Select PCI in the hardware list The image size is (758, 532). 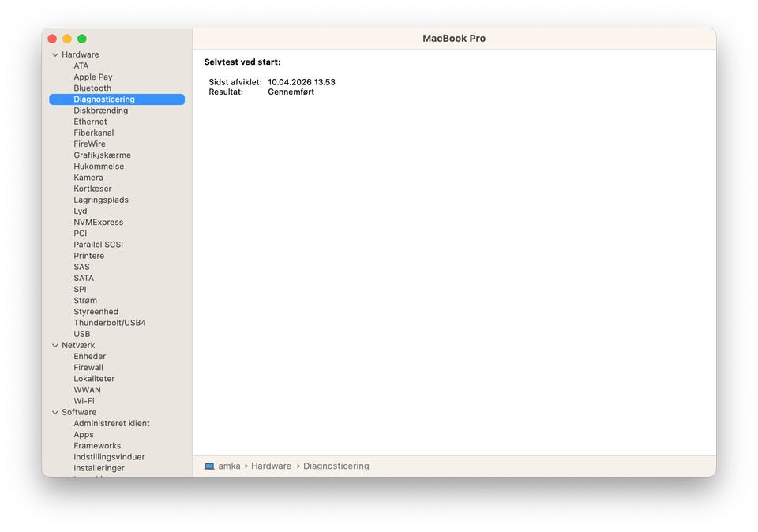coord(81,234)
